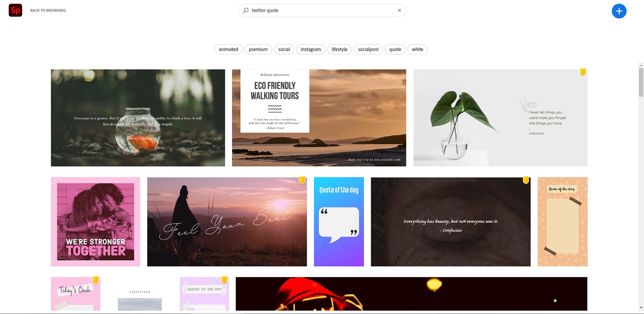Click scrollbar down arrow
This screenshot has width=644, height=314.
pyautogui.click(x=641, y=308)
